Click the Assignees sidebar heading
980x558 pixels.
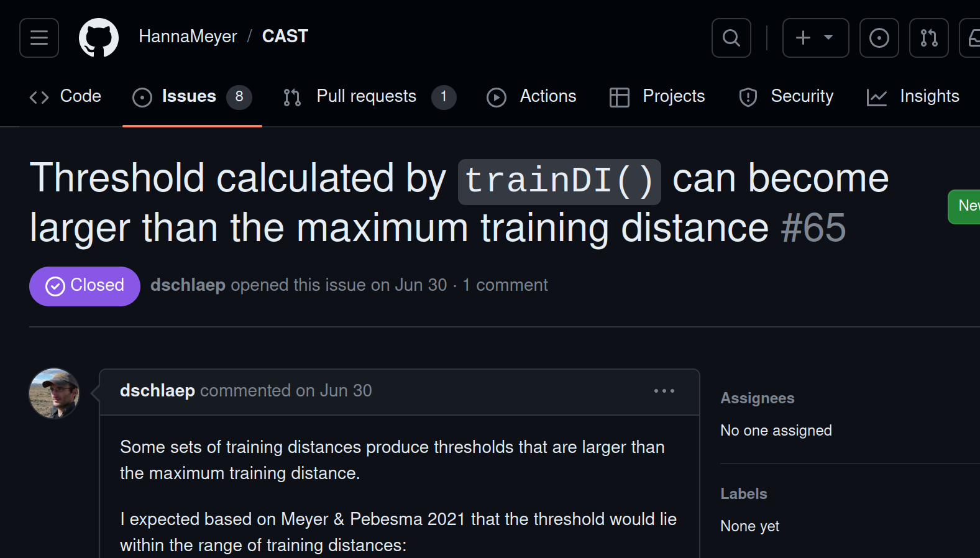[x=758, y=398]
